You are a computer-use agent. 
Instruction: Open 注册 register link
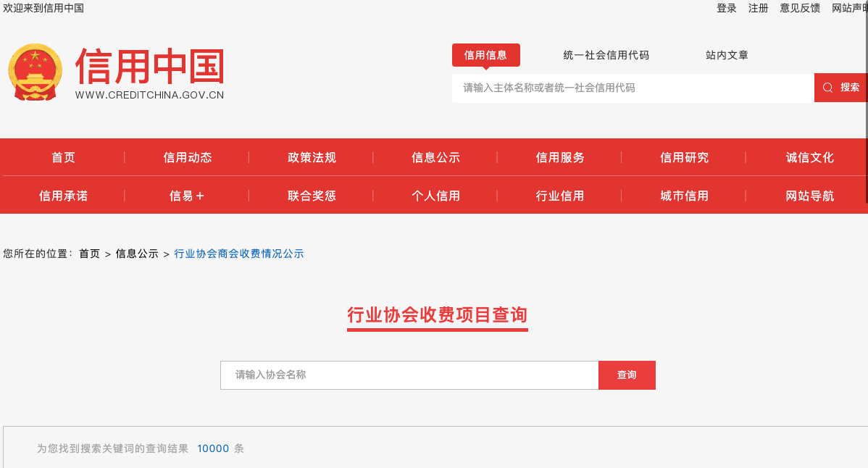758,8
